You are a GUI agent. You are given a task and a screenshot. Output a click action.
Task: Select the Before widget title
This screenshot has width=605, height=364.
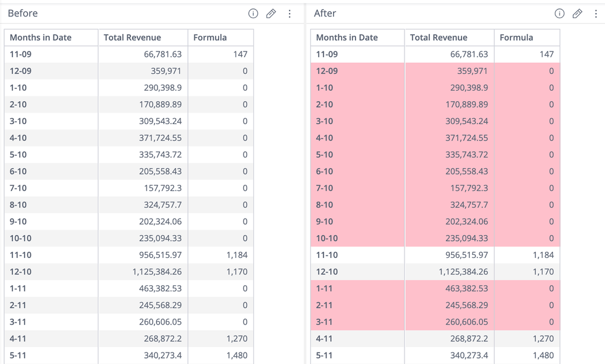(22, 13)
